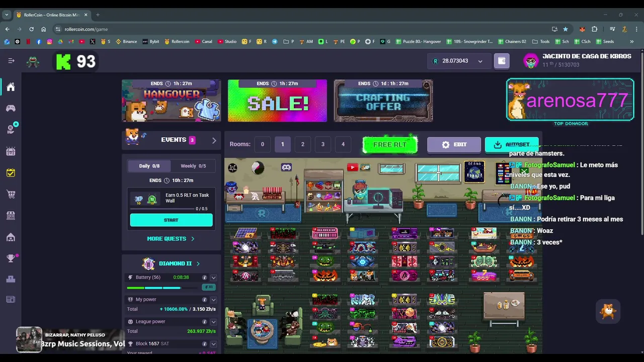Expand the Events panel arrow
This screenshot has width=644, height=362.
[x=214, y=140]
